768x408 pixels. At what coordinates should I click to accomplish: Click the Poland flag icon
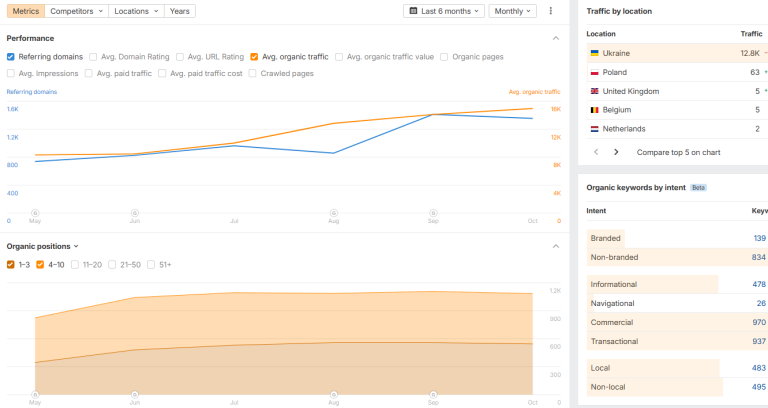click(x=595, y=72)
